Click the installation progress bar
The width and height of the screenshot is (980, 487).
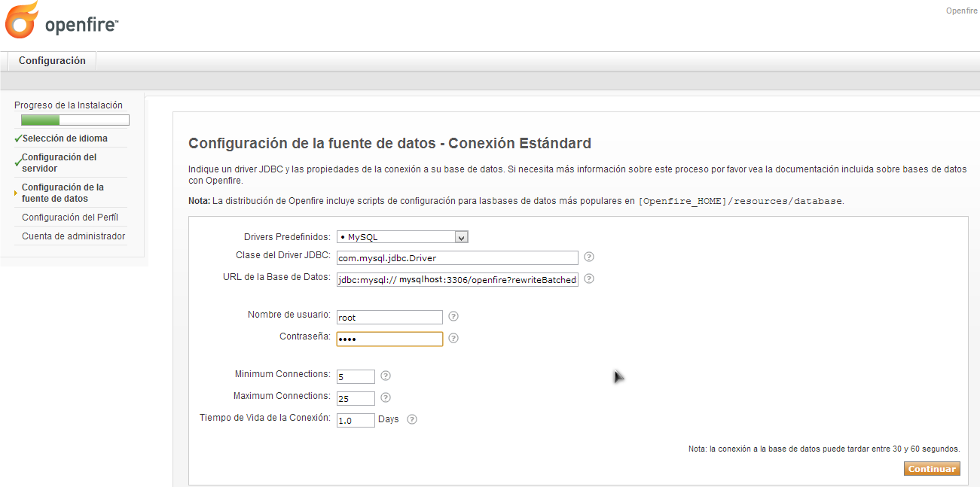75,120
